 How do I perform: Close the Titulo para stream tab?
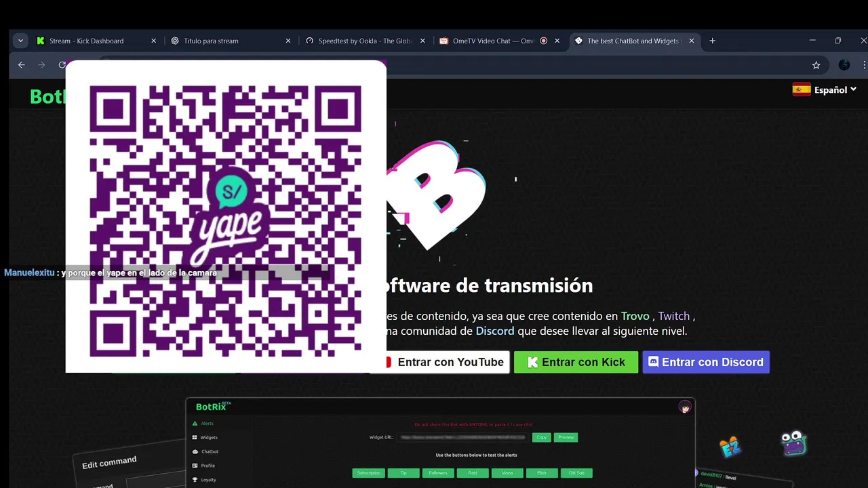[288, 41]
